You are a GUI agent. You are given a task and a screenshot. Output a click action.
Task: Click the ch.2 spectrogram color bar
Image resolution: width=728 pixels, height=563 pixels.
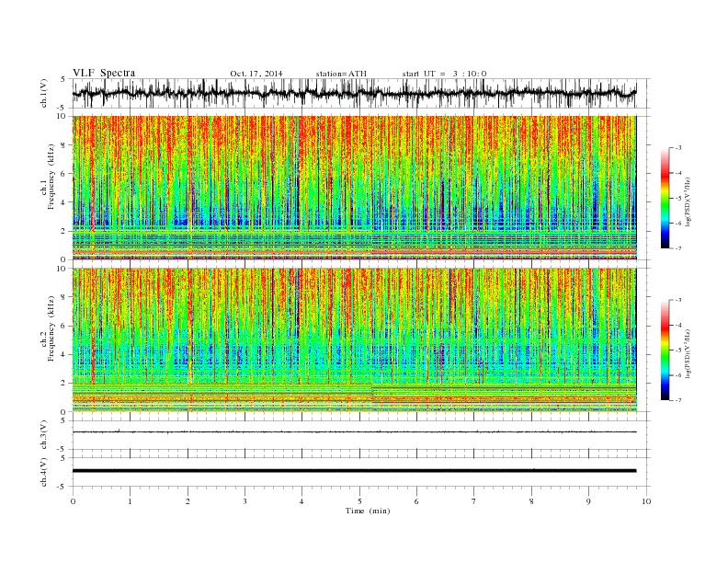click(x=665, y=350)
